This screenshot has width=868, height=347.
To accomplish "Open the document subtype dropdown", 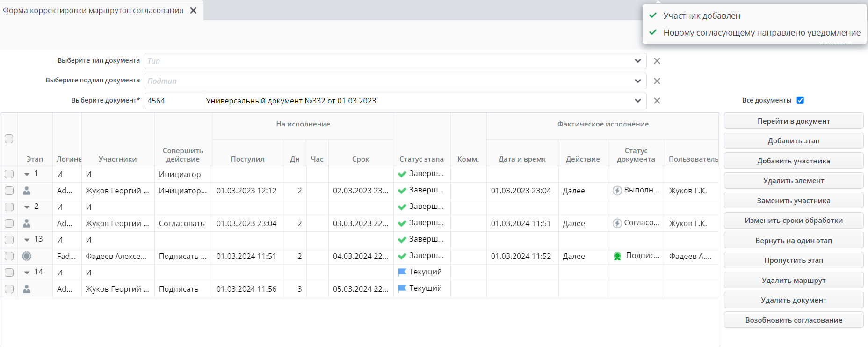I will click(x=637, y=81).
